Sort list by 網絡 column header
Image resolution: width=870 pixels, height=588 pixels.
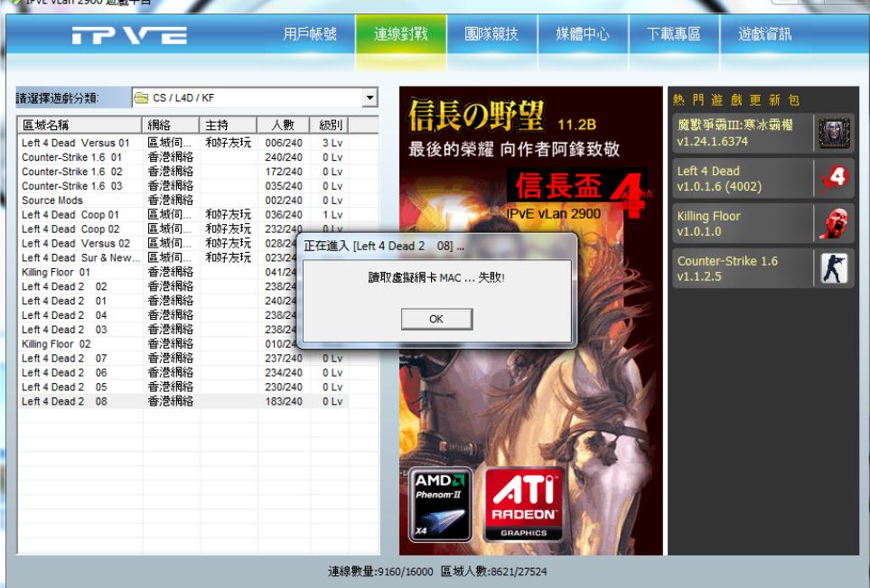[171, 125]
